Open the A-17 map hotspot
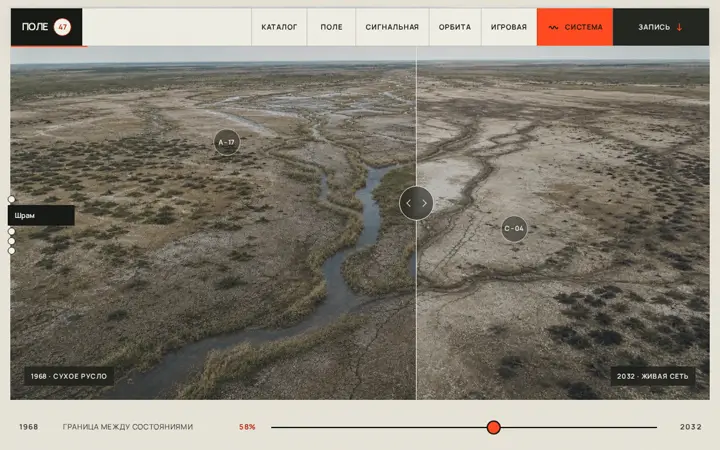Image resolution: width=720 pixels, height=450 pixels. pyautogui.click(x=227, y=142)
